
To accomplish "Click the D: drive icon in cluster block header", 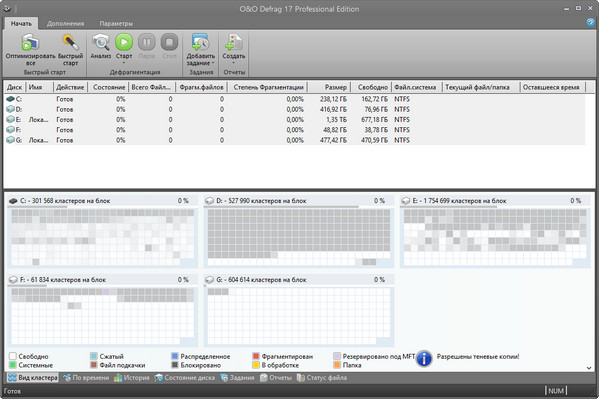I will tap(209, 201).
